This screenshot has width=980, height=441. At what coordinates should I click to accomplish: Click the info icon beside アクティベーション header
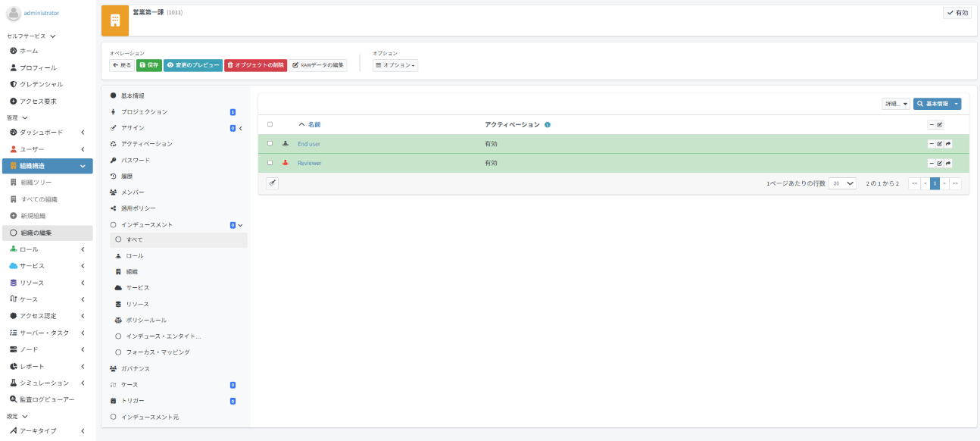click(548, 124)
